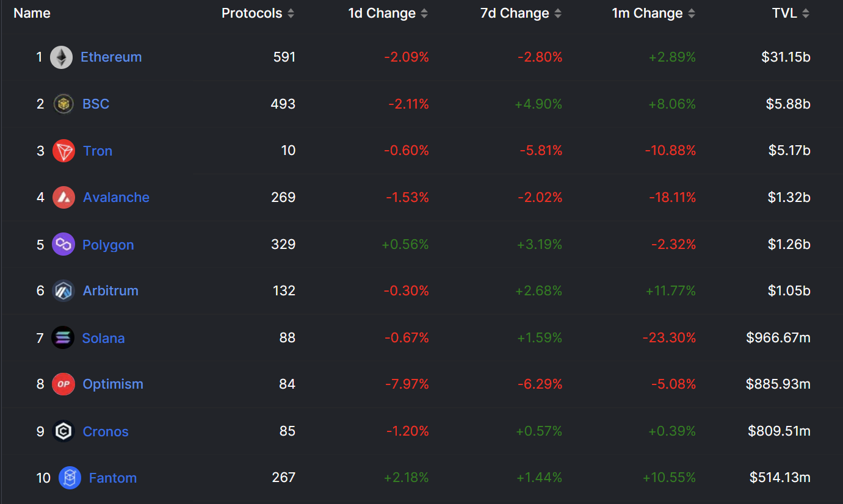Viewport: 843px width, 504px height.
Task: Click the BSC chain logo icon
Action: pyautogui.click(x=63, y=104)
